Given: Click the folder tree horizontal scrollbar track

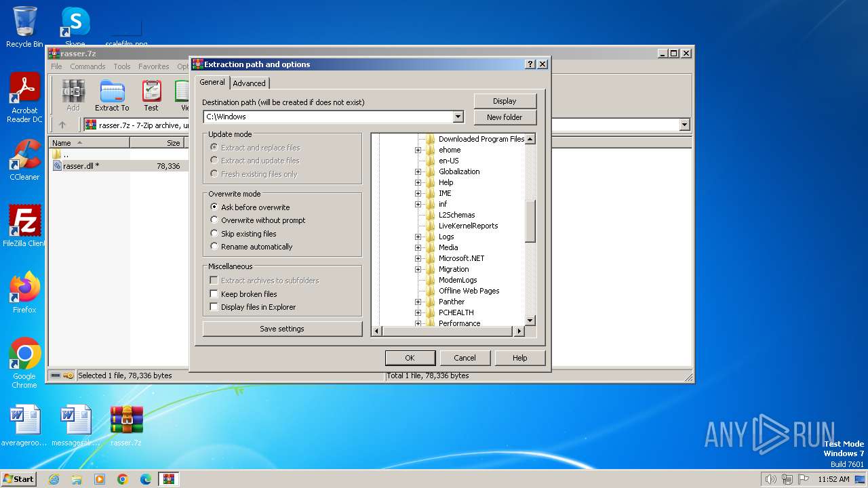Looking at the screenshot, I should (x=448, y=331).
